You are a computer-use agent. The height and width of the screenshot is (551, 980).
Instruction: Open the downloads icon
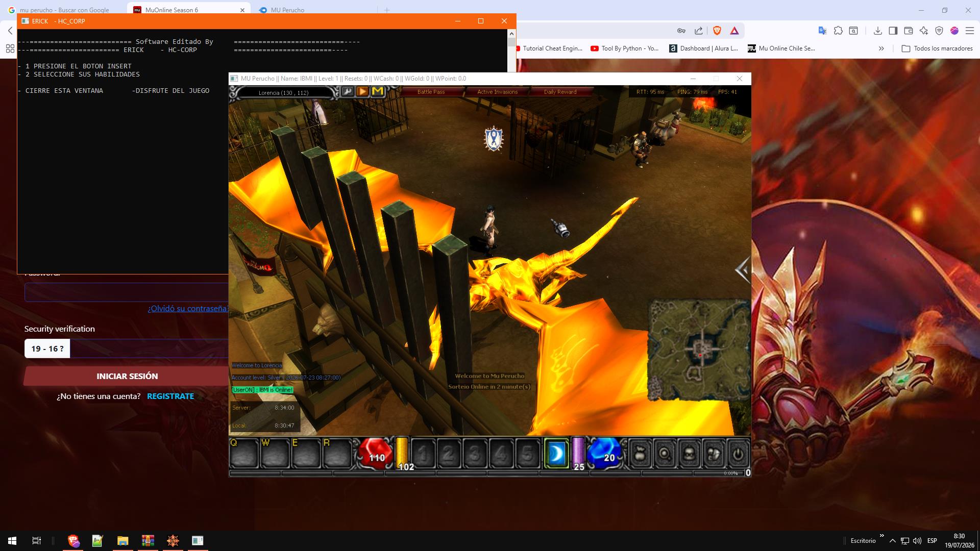(877, 31)
